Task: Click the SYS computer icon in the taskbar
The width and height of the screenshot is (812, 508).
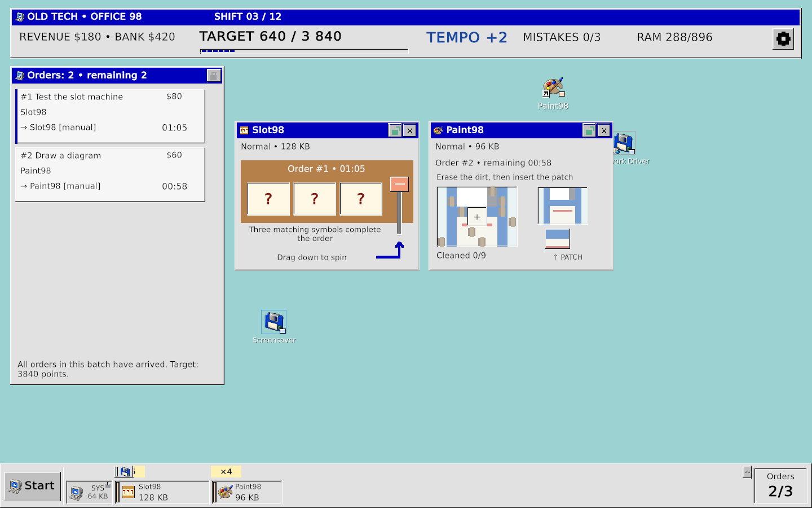Action: 76,493
